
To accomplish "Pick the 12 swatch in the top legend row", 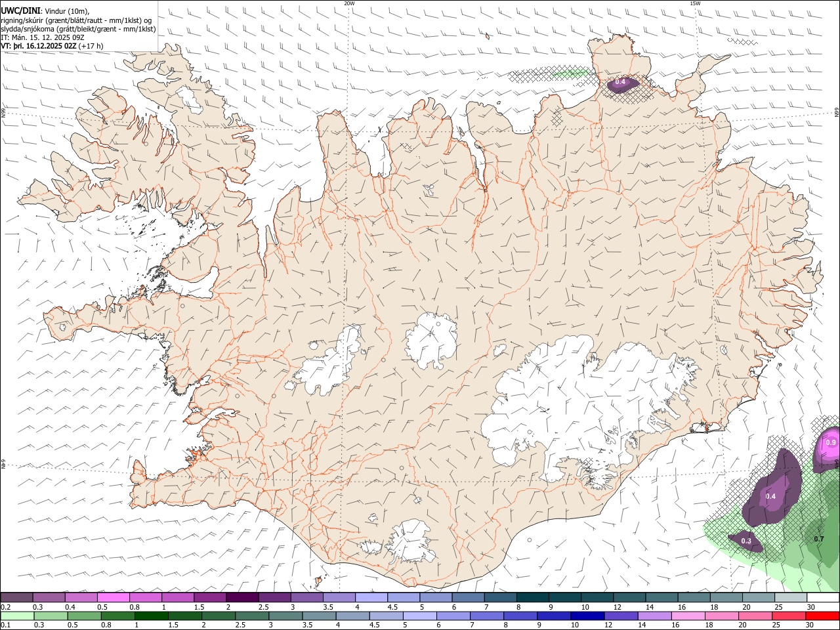I will [629, 598].
